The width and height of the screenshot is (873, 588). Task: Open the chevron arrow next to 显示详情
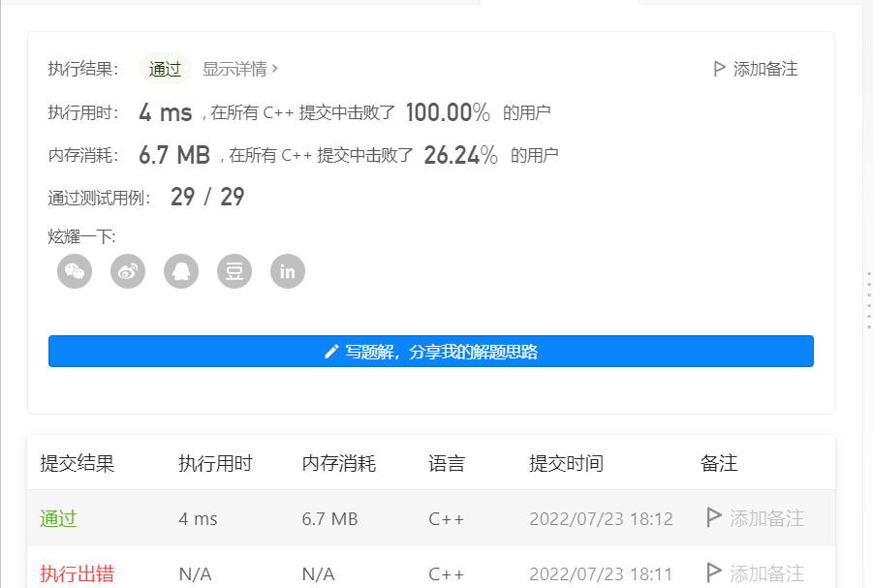click(274, 69)
